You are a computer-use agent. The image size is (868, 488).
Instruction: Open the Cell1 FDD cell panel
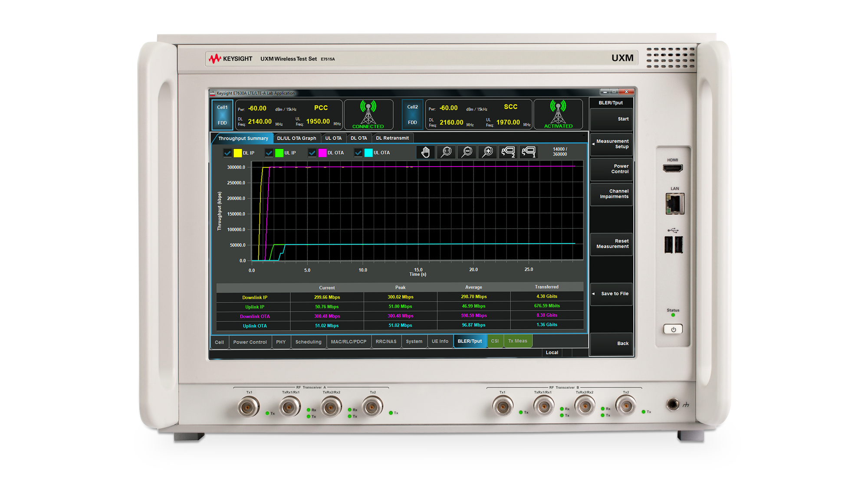click(x=222, y=114)
